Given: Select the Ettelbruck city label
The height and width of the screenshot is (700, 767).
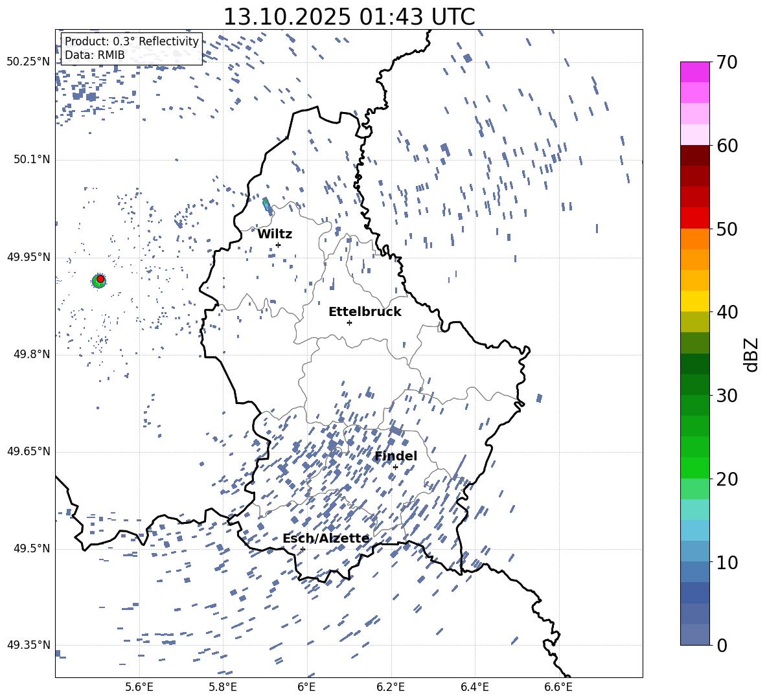Looking at the screenshot, I should 365,311.
